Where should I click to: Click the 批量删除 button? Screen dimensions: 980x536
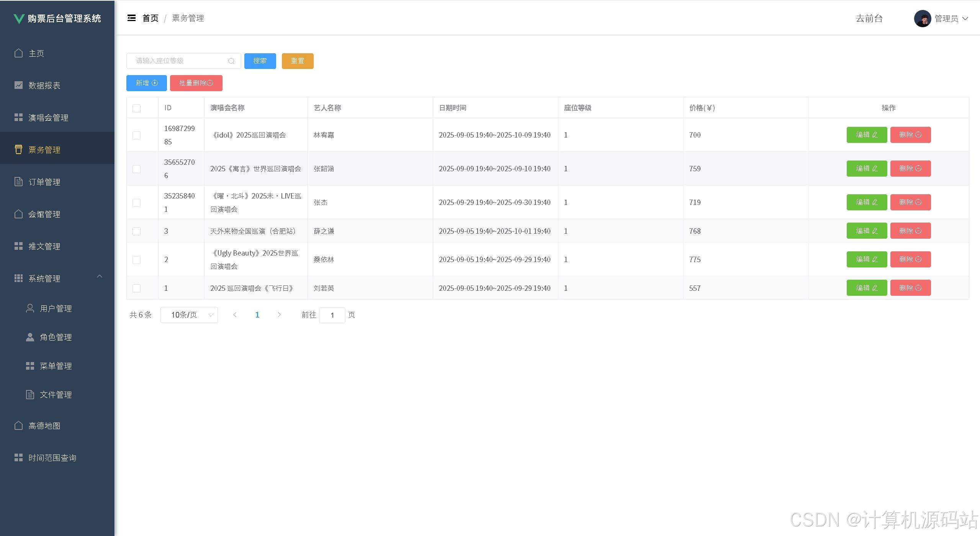coord(196,83)
